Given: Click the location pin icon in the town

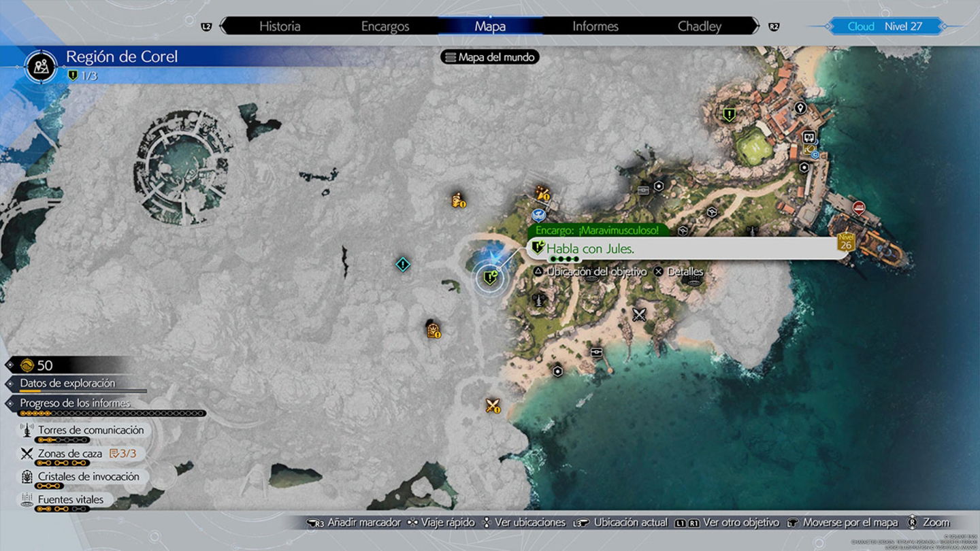Looking at the screenshot, I should point(800,107).
